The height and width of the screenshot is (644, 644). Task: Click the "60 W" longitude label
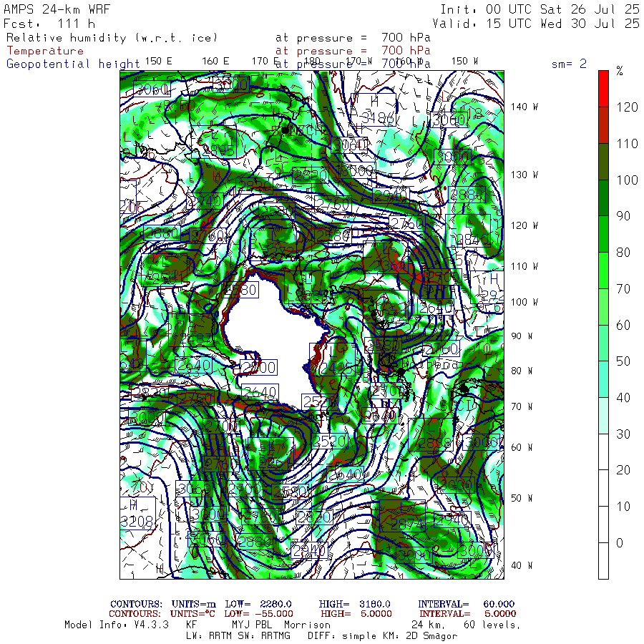point(522,447)
